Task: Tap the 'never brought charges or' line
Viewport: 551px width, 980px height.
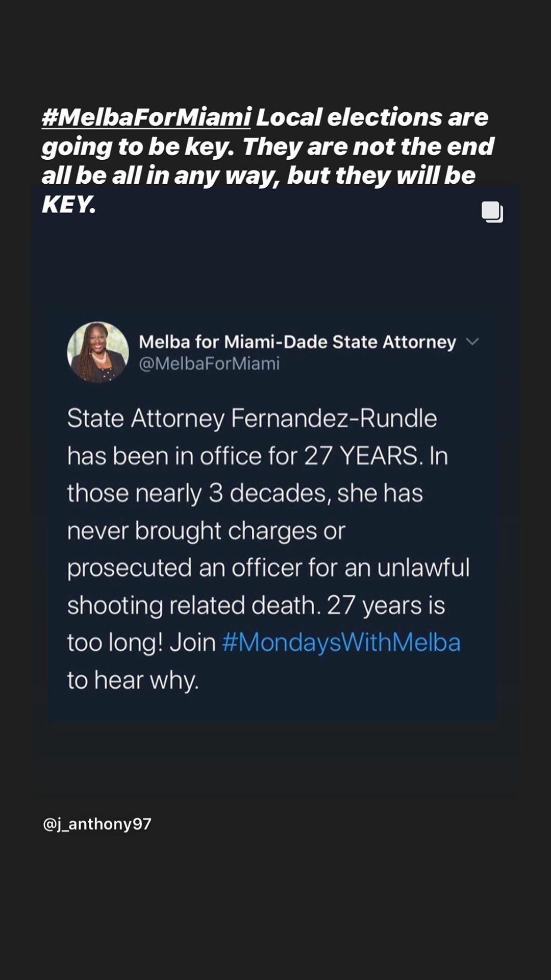Action: [206, 531]
